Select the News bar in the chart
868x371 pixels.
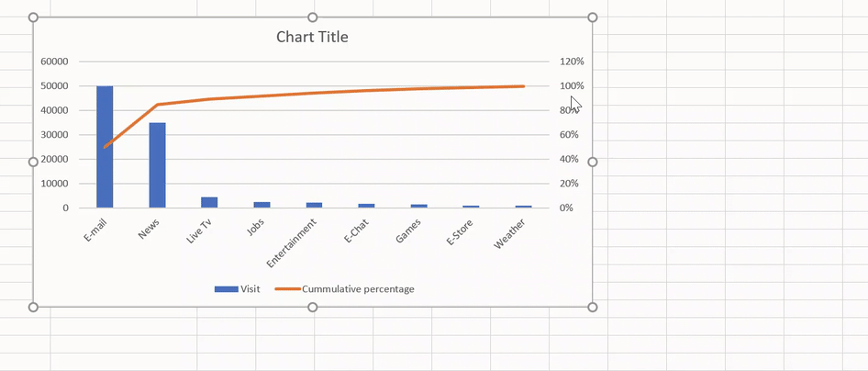pos(157,165)
